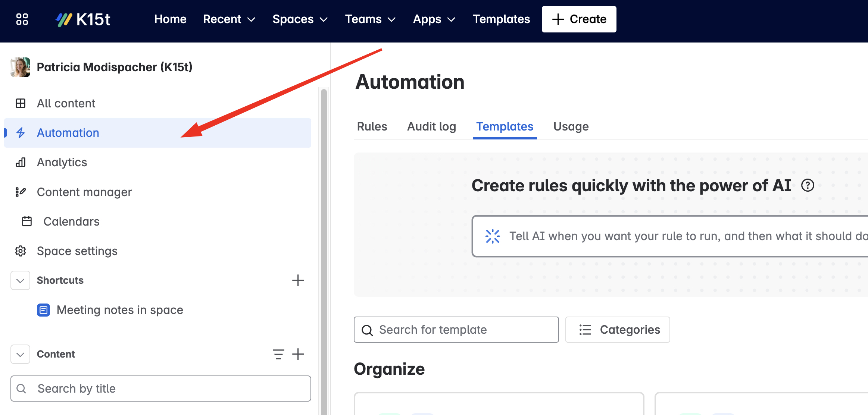Go to Home in the top navigation
The height and width of the screenshot is (415, 868).
pos(170,19)
